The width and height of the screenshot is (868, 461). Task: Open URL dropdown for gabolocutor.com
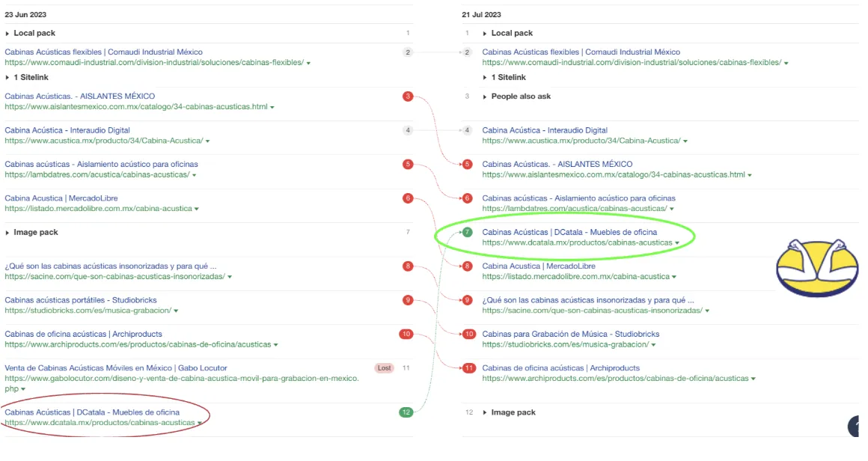[x=23, y=390]
